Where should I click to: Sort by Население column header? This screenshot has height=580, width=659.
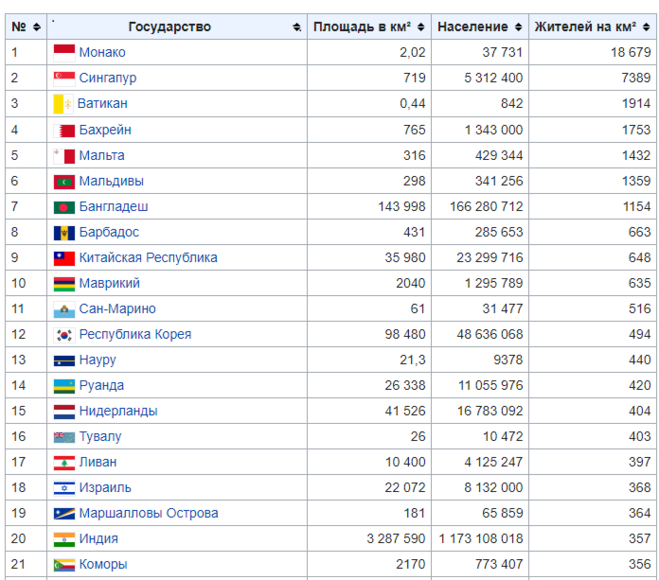[479, 27]
